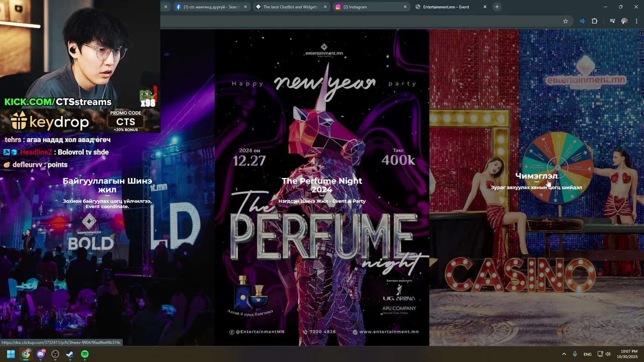Viewport: 644px width, 362px height.
Task: Open Steam from the taskbar
Action: pos(70,354)
